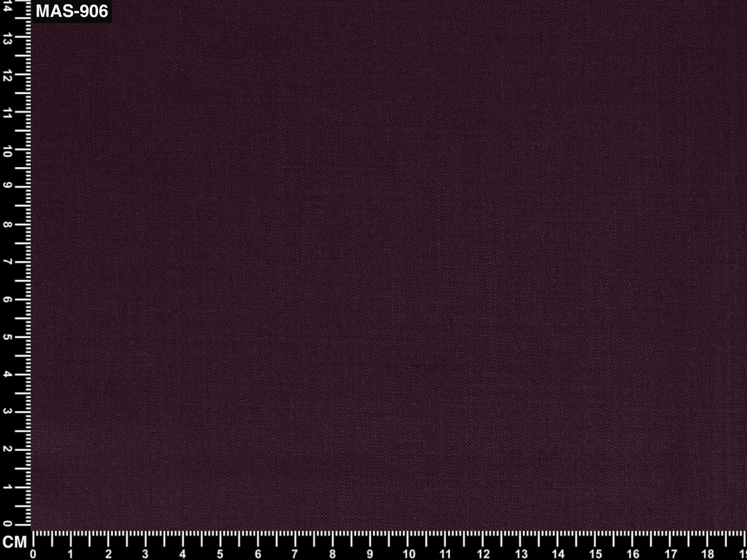Click the CM unit label
This screenshot has width=747, height=560.
pos(14,542)
